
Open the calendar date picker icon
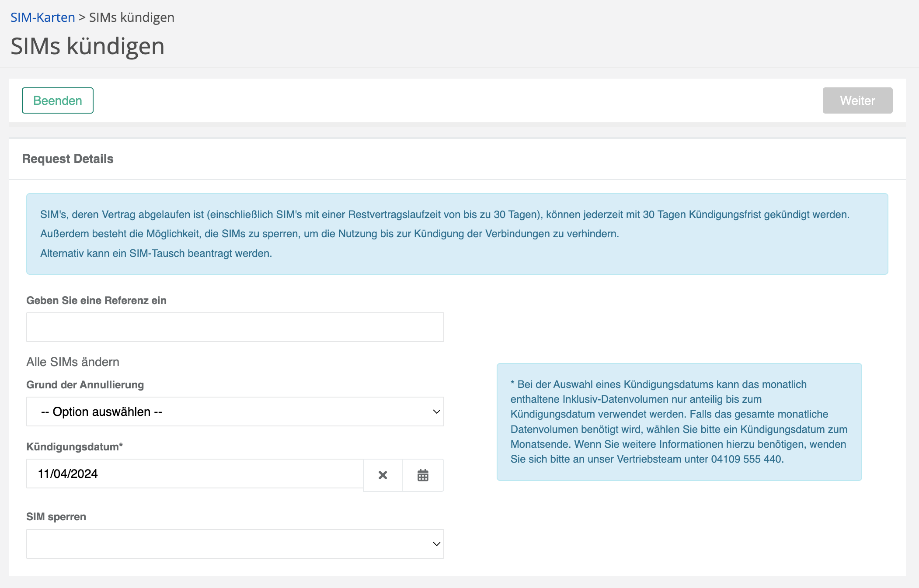coord(423,475)
